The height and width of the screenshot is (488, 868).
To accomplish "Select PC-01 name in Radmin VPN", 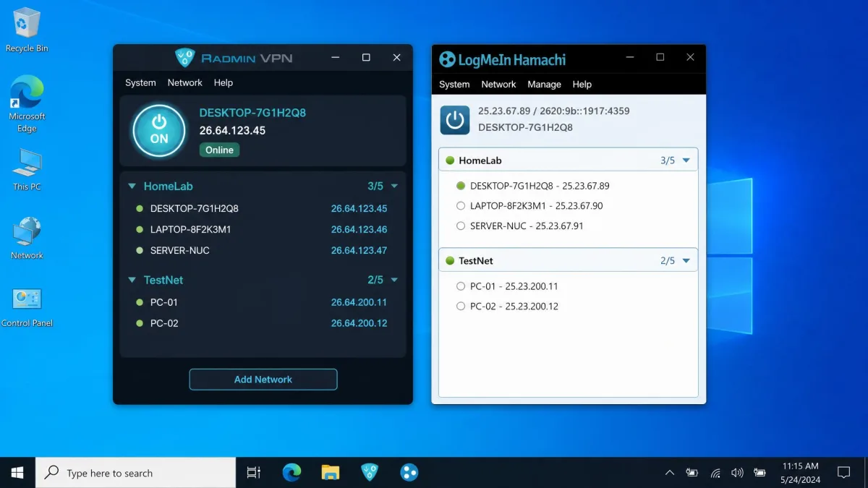I will pos(164,302).
